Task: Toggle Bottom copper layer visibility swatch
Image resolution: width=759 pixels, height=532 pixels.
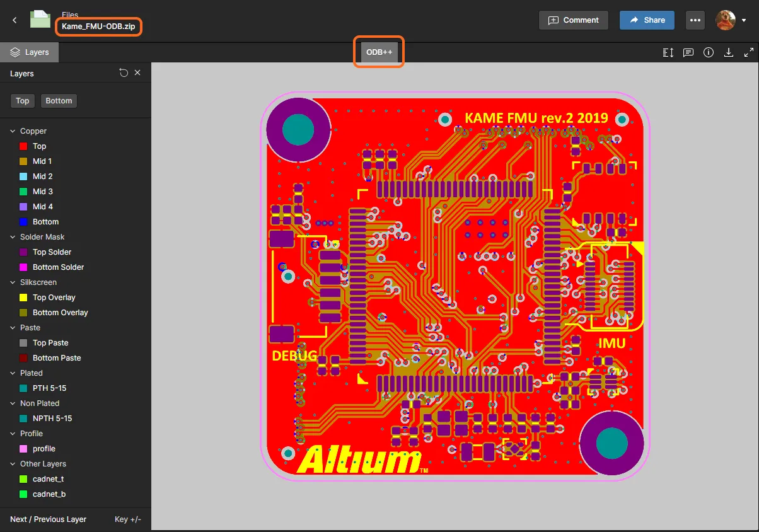Action: pos(24,222)
